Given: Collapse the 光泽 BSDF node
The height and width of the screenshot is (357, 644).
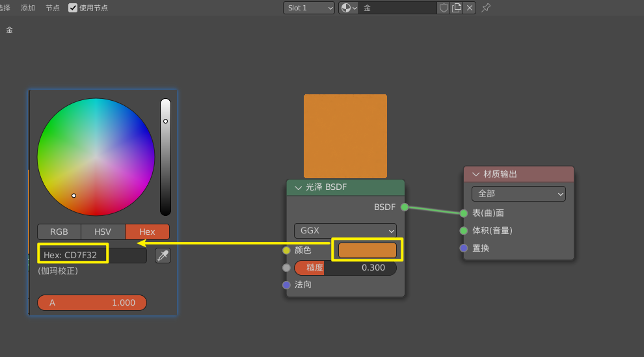Looking at the screenshot, I should coord(298,187).
